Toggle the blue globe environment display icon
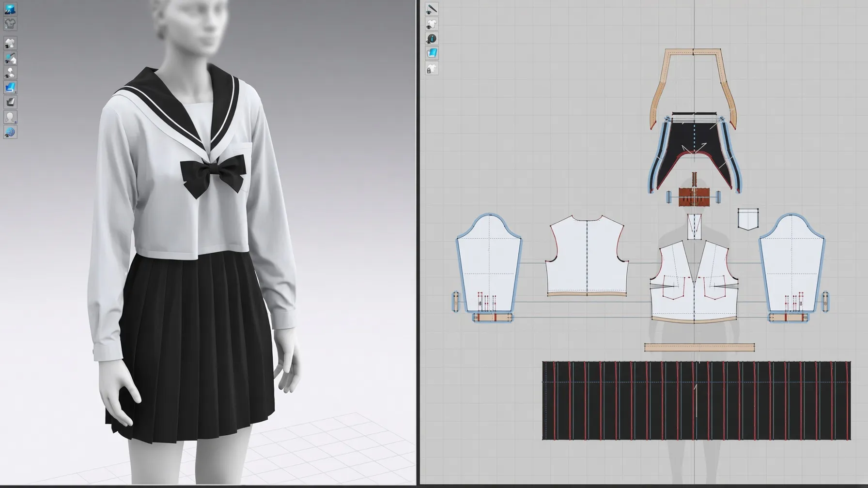Screen dimensions: 868x488 coord(10,132)
